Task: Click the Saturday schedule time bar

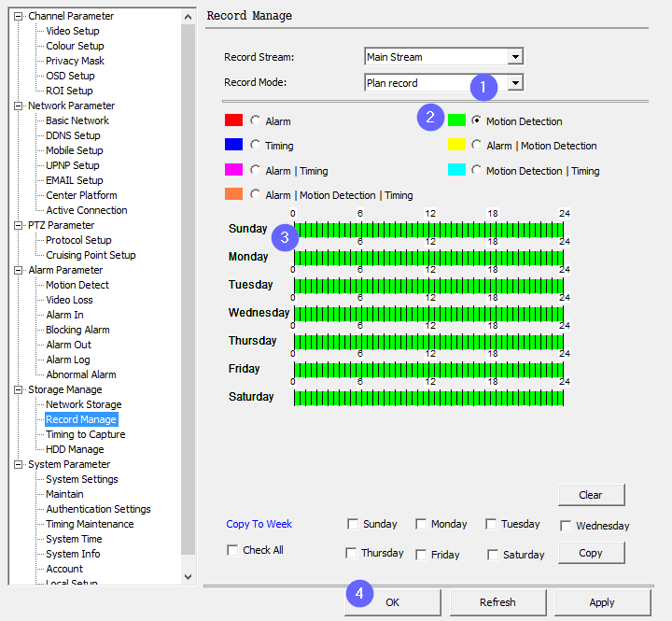Action: 428,398
